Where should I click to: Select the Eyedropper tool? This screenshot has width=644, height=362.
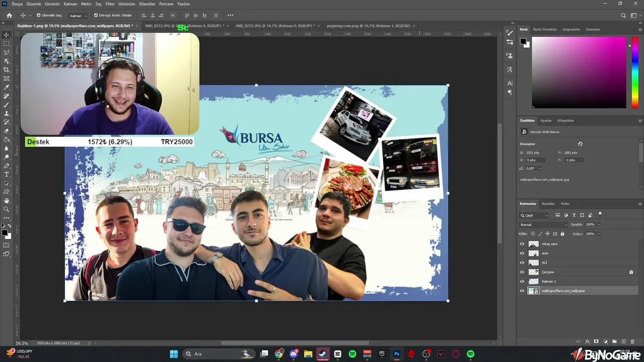click(x=7, y=87)
